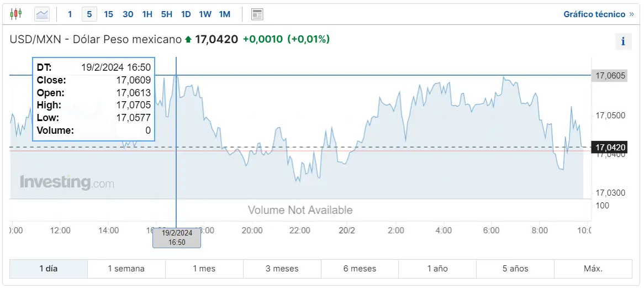The height and width of the screenshot is (288, 644).
Task: Switch to the area line chart icon
Action: click(x=42, y=14)
